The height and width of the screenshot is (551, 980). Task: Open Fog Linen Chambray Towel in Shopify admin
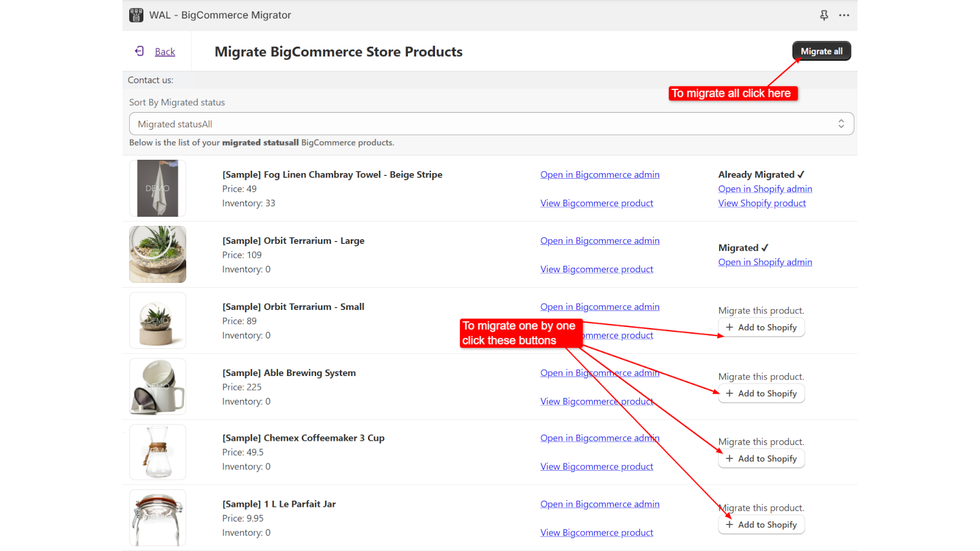tap(764, 189)
